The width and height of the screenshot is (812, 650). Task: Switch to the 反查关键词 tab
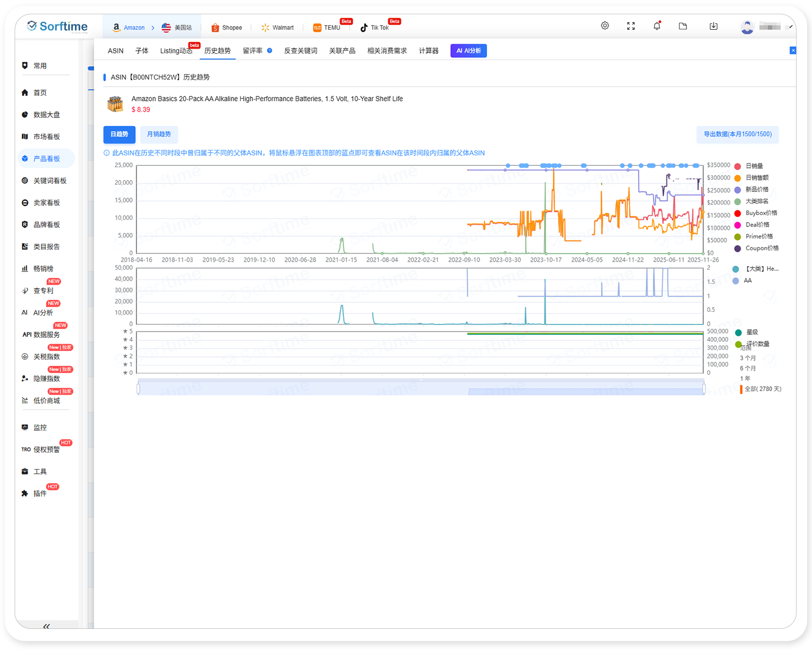(x=300, y=51)
